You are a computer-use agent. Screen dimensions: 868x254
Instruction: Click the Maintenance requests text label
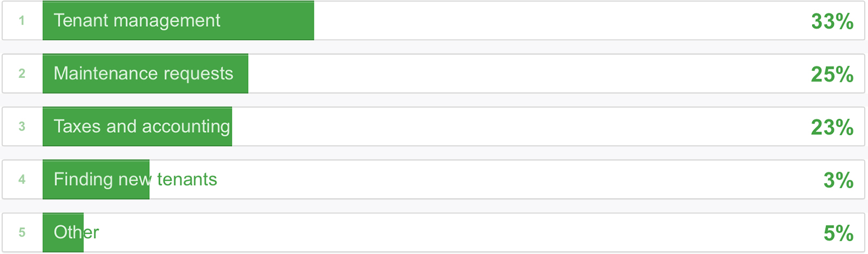click(143, 73)
